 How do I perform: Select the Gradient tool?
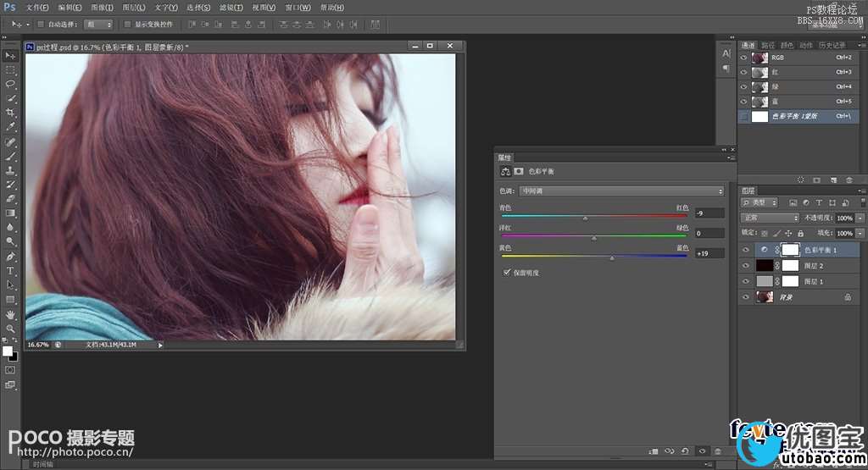10,213
